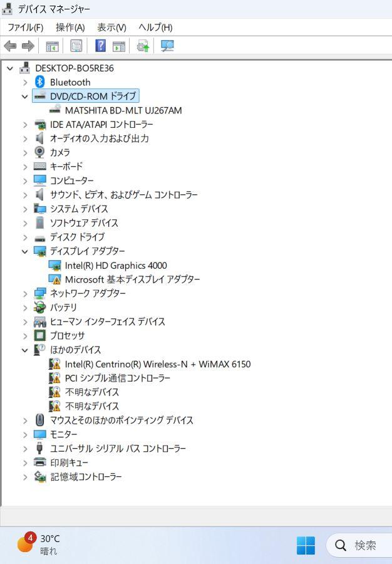
Task: Select Intel(R) Centrino(R) Wireless-N + WiMAX 6150
Action: tap(158, 364)
